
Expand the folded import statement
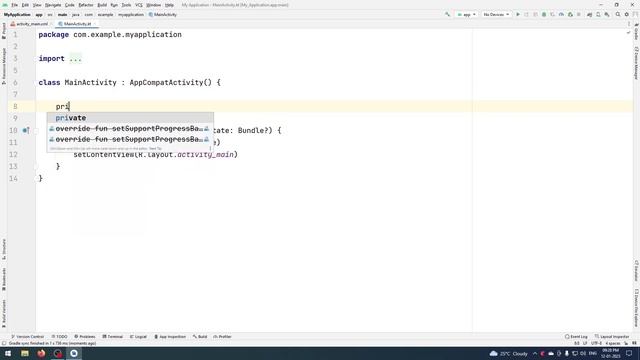point(76,59)
